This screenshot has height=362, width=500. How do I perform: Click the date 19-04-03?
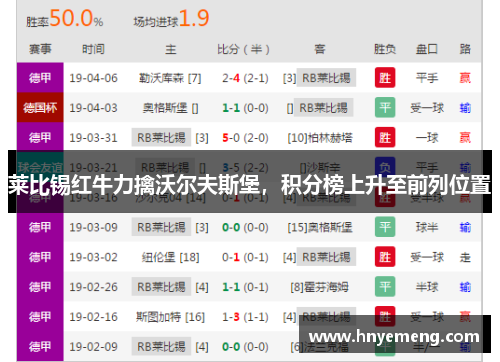[x=93, y=108]
